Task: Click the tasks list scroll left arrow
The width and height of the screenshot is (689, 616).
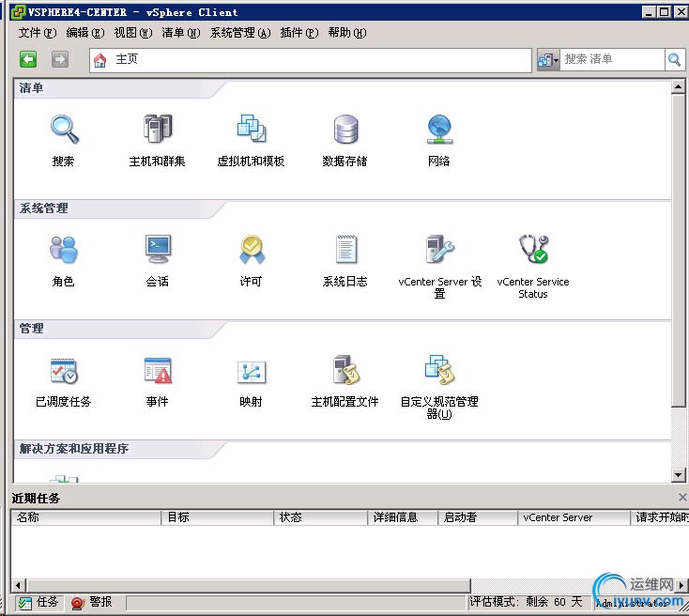Action: point(18,586)
